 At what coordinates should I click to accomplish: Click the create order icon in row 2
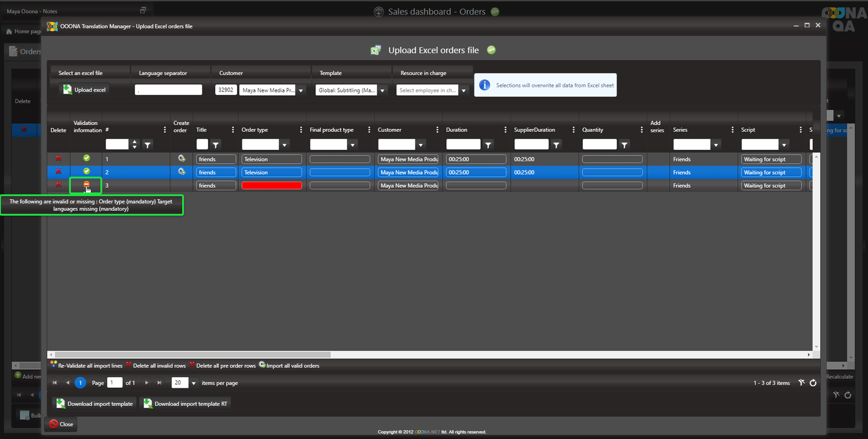(x=181, y=172)
